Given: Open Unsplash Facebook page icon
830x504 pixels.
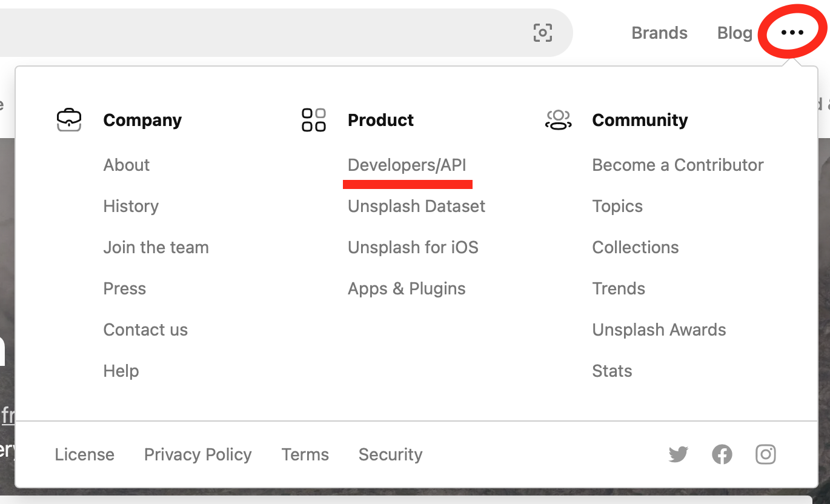Looking at the screenshot, I should click(x=722, y=454).
